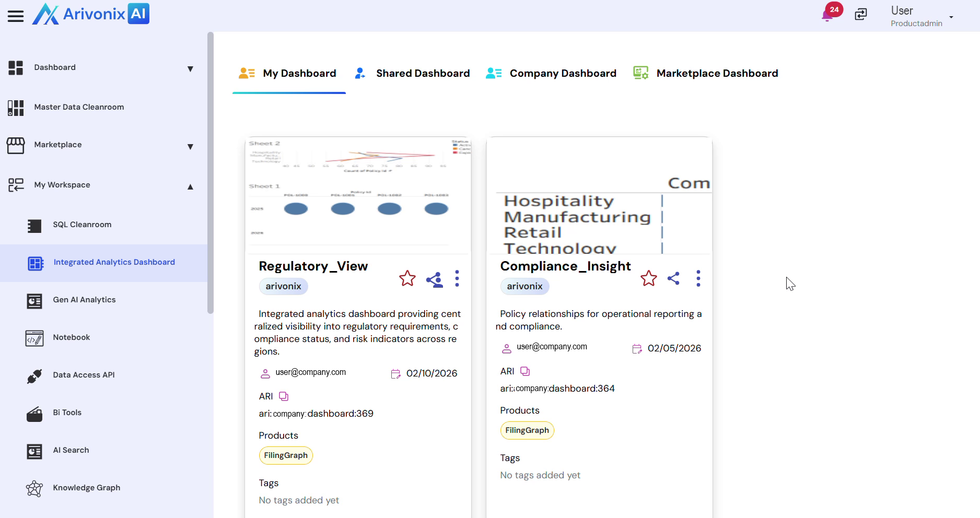Expand the Marketplace sidebar section
Screen dimensions: 980x518
coord(190,146)
